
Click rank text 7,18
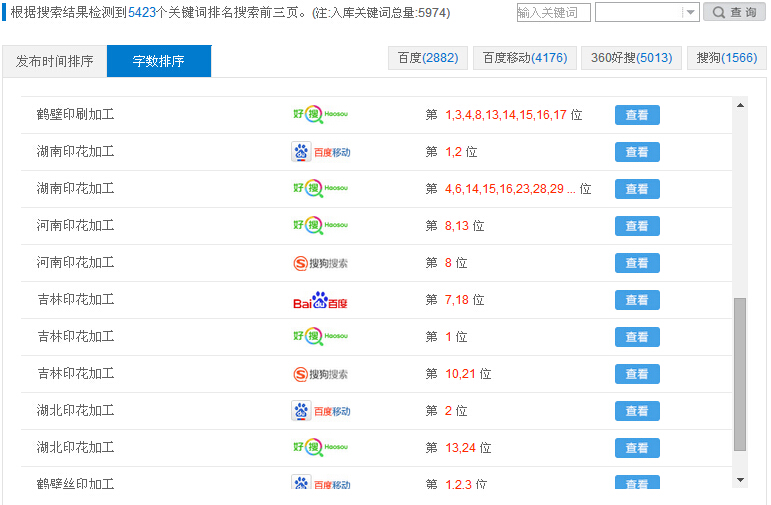[457, 300]
